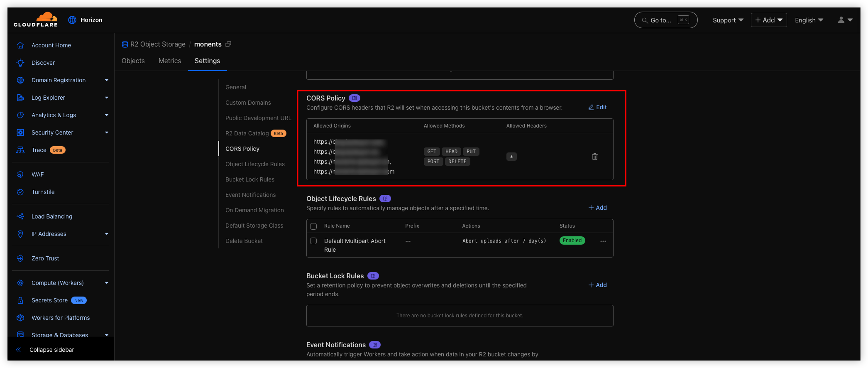Screen dimensions: 868x368
Task: Open more options for Default Multipart Abort Rule
Action: [603, 241]
